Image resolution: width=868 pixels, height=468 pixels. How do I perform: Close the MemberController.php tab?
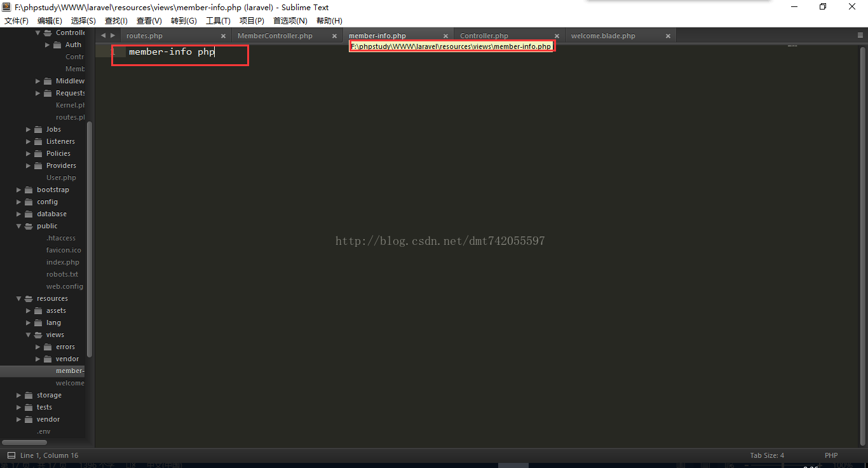tap(335, 36)
